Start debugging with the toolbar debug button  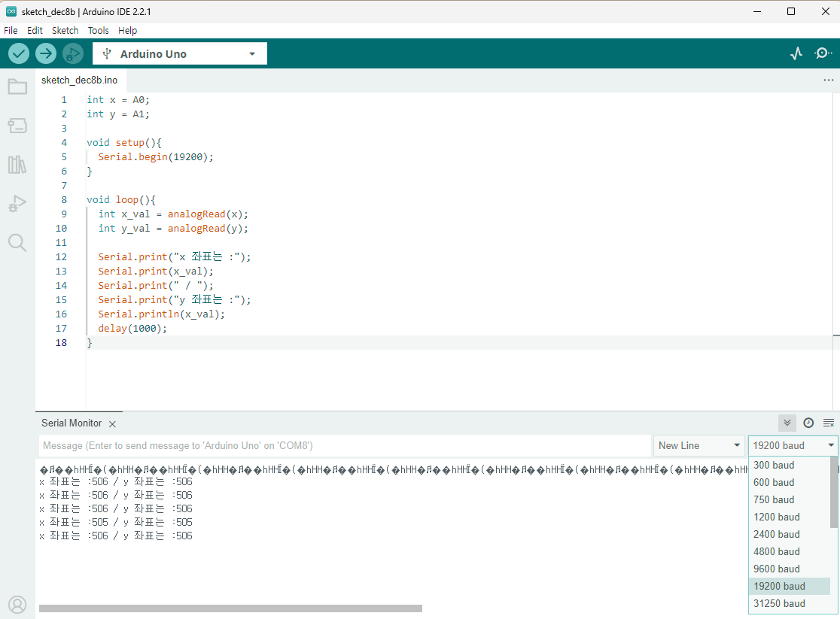[73, 53]
